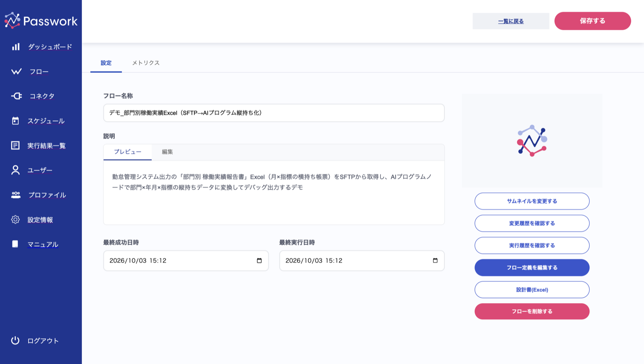
Task: Select the ユーザー person icon
Action: 15,170
